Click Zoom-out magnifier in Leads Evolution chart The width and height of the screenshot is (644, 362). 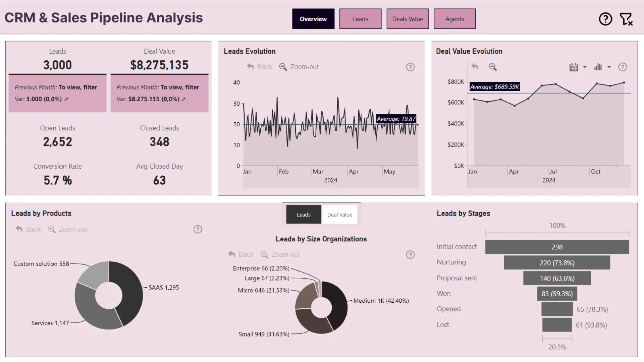click(283, 67)
